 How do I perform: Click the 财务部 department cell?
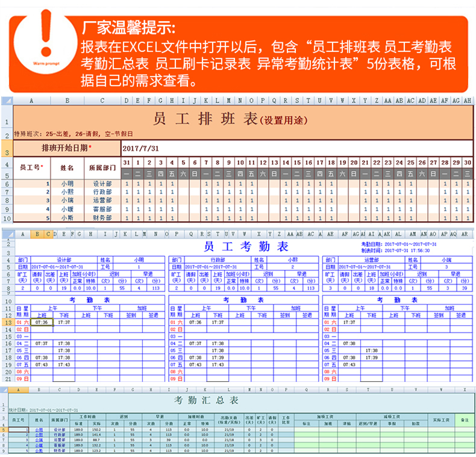pyautogui.click(x=102, y=217)
